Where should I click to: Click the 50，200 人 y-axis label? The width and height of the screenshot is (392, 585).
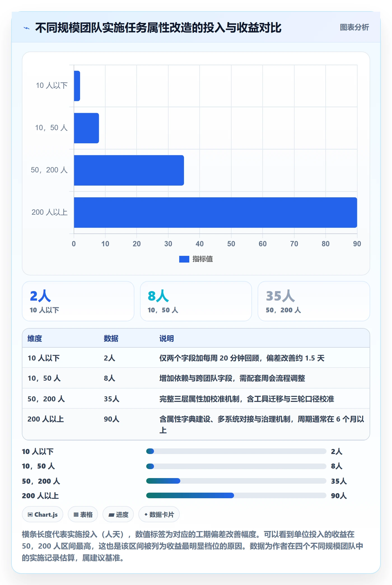[x=49, y=170]
